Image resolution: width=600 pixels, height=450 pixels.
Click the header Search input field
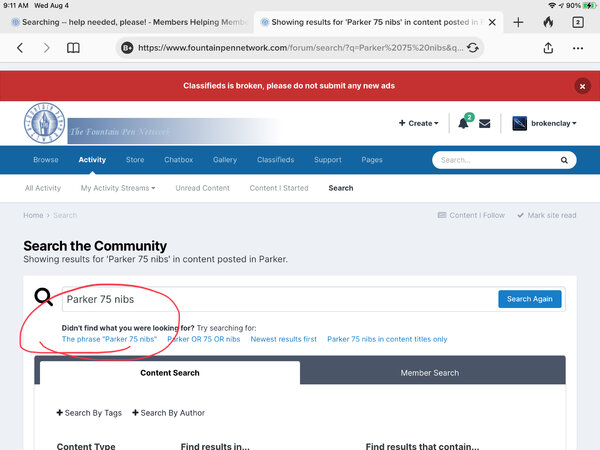[497, 160]
